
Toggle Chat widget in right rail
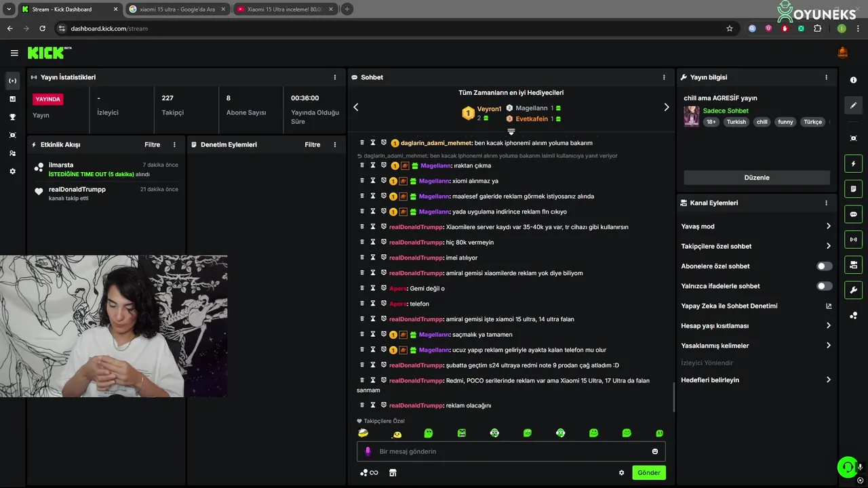point(853,214)
